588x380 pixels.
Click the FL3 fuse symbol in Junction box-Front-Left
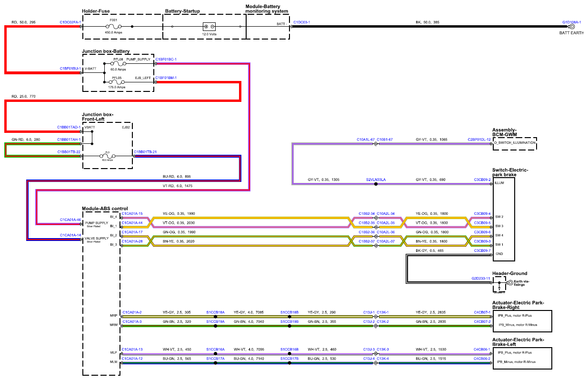coord(108,155)
